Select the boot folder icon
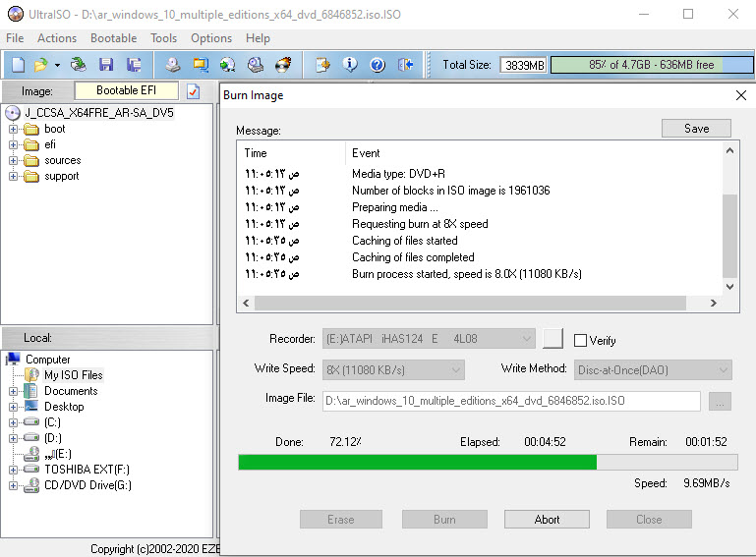This screenshot has width=756, height=557. pyautogui.click(x=31, y=129)
